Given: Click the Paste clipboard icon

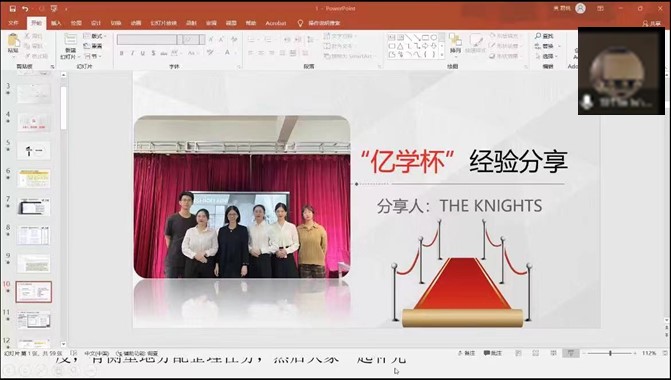Looking at the screenshot, I should coord(14,41).
